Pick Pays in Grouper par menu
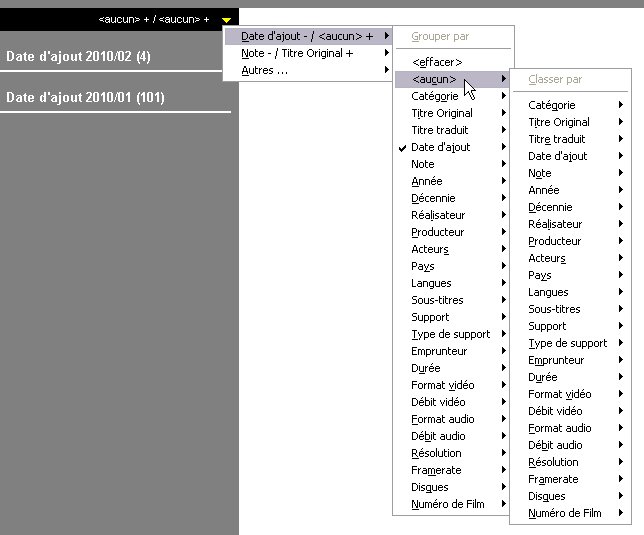This screenshot has width=644, height=535. coord(451,266)
